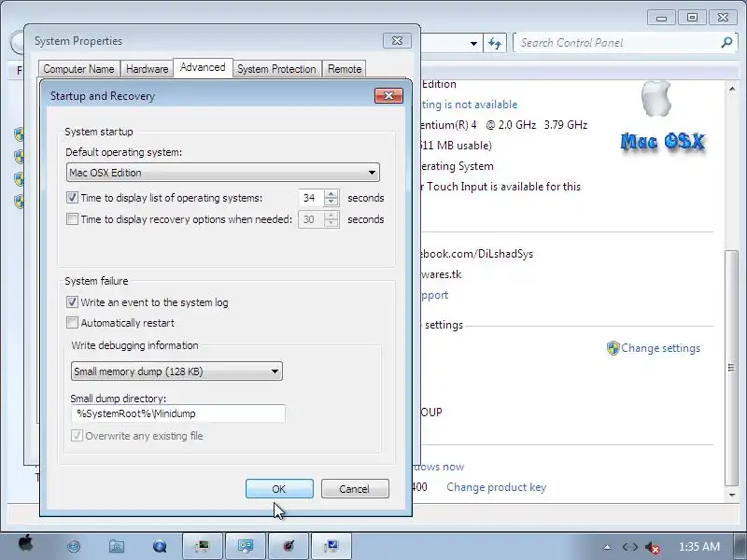Click the round globe taskbar icon
747x560 pixels.
pyautogui.click(x=74, y=546)
